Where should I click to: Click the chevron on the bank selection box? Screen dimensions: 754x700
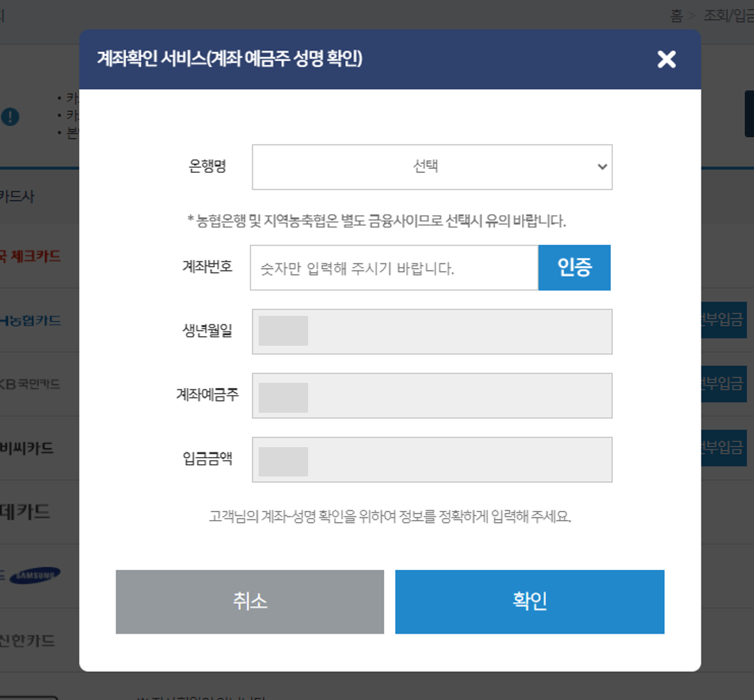tap(601, 167)
